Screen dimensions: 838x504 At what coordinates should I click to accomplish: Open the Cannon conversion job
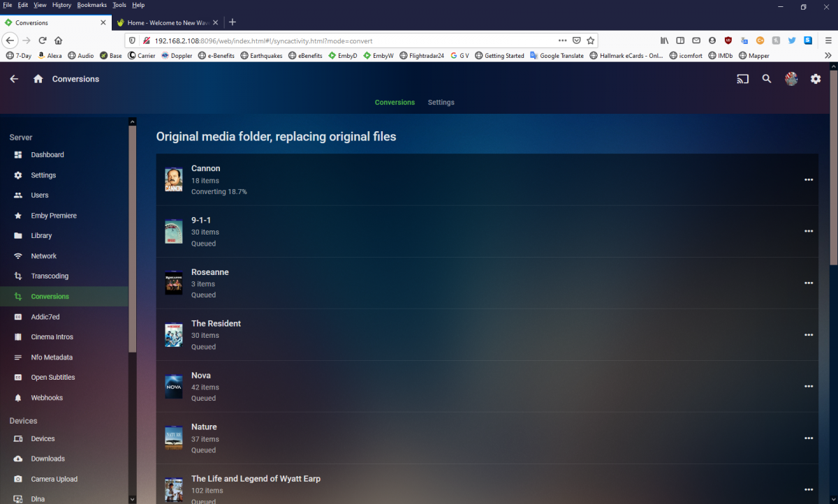[487, 180]
